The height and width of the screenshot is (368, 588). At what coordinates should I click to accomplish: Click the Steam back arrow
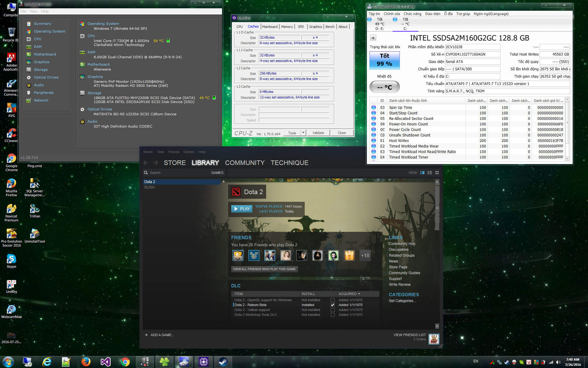(x=146, y=163)
